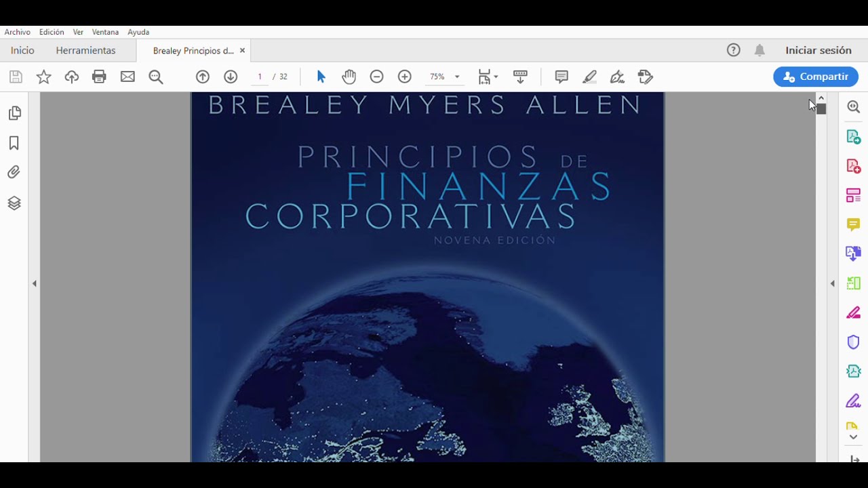Click the Create PDF red icon
The height and width of the screenshot is (488, 868).
(854, 166)
